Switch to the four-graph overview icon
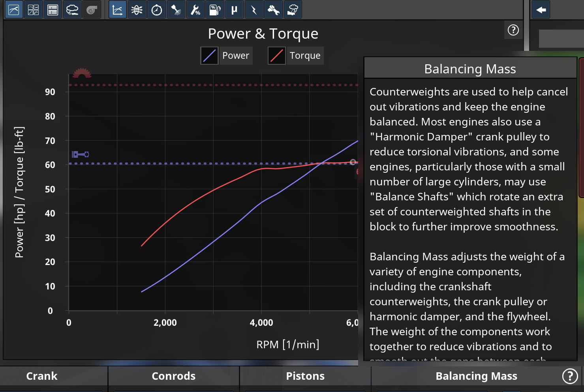 tap(33, 10)
